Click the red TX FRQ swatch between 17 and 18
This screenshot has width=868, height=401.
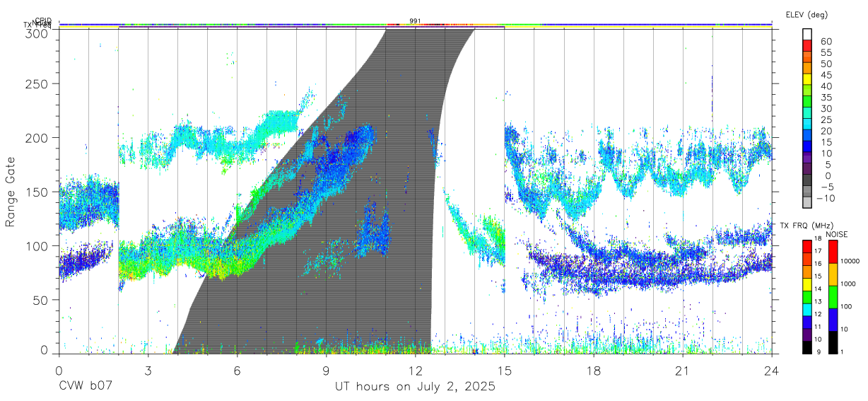[807, 247]
